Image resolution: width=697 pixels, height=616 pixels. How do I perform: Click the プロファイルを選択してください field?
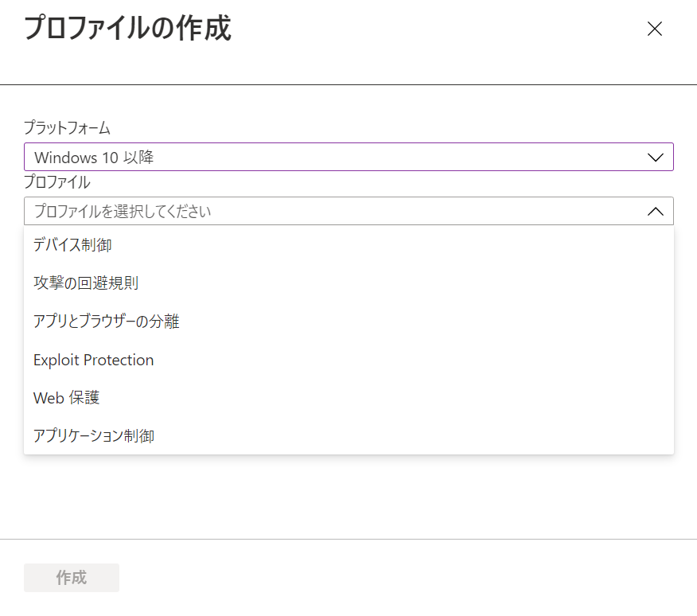348,211
